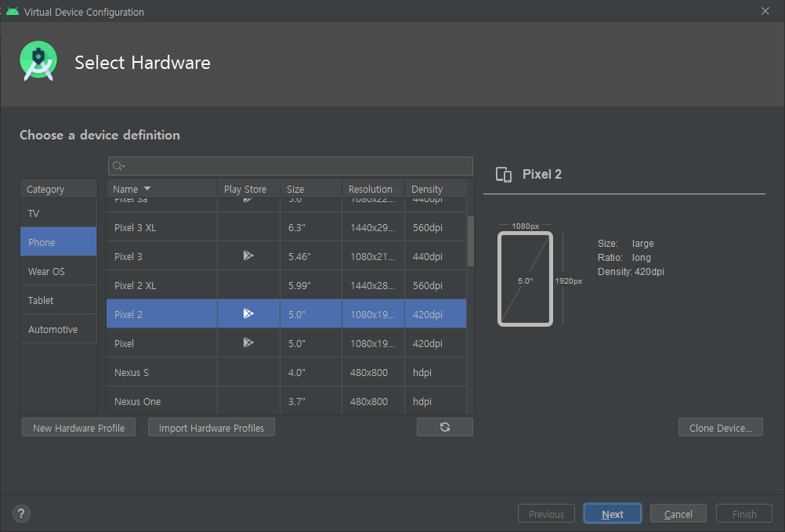Click the Play Store icon in Pixel 2 row
This screenshot has width=785, height=532.
click(x=248, y=314)
